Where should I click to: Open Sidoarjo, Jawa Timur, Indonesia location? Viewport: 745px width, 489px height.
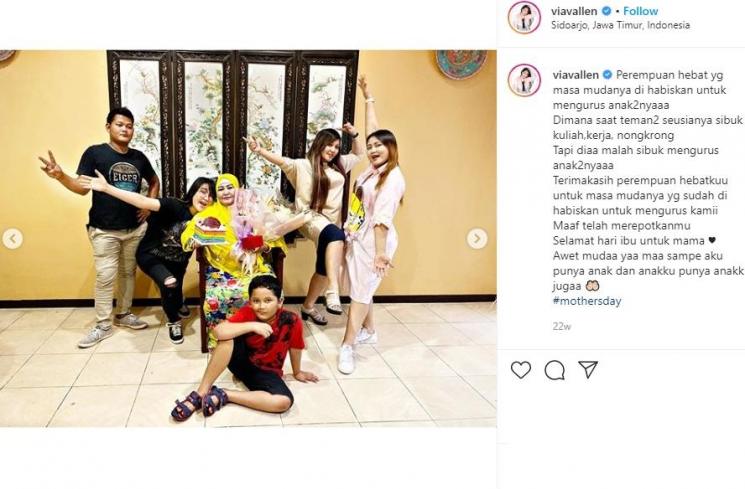tap(621, 25)
